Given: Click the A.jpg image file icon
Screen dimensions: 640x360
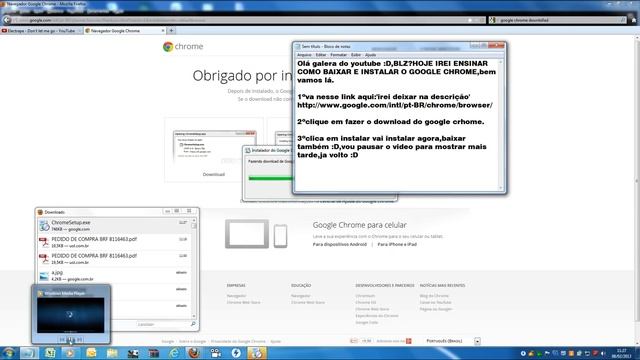Looking at the screenshot, I should pos(44,276).
